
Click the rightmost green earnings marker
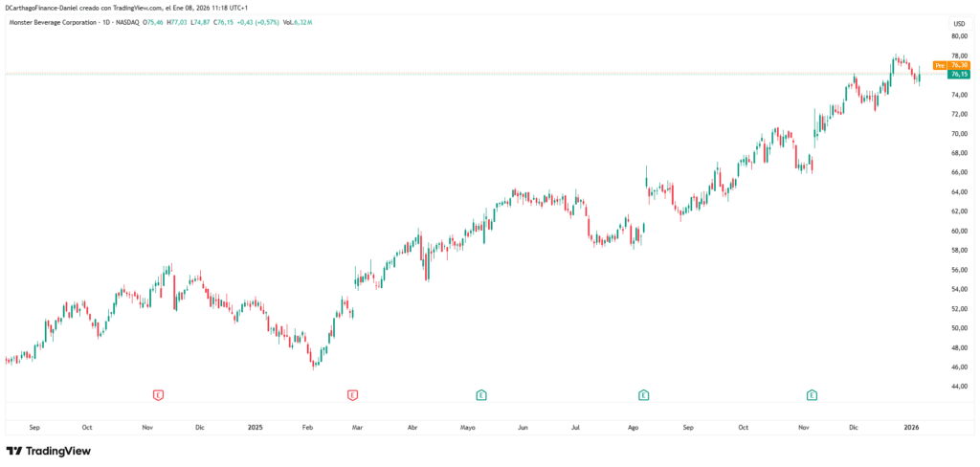click(x=812, y=394)
